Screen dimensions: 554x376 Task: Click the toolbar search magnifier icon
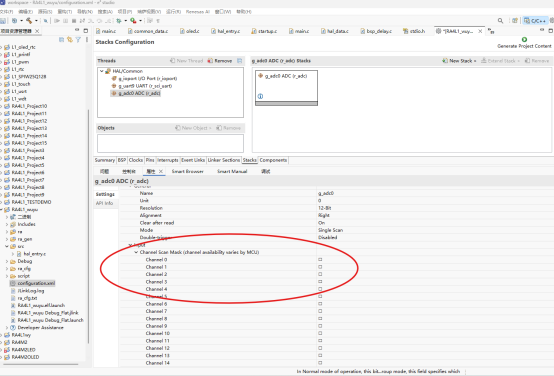pyautogui.click(x=500, y=21)
